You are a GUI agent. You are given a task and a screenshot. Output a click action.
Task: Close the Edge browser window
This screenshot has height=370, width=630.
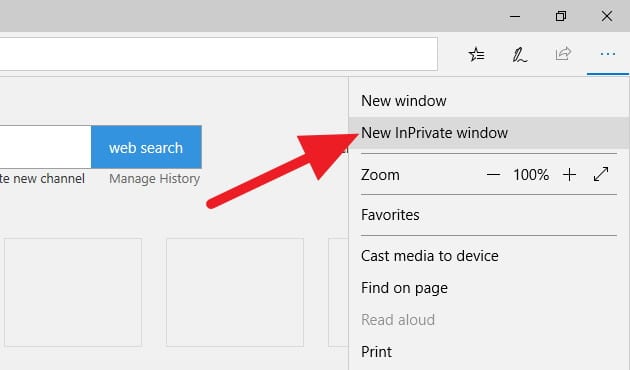coord(607,16)
